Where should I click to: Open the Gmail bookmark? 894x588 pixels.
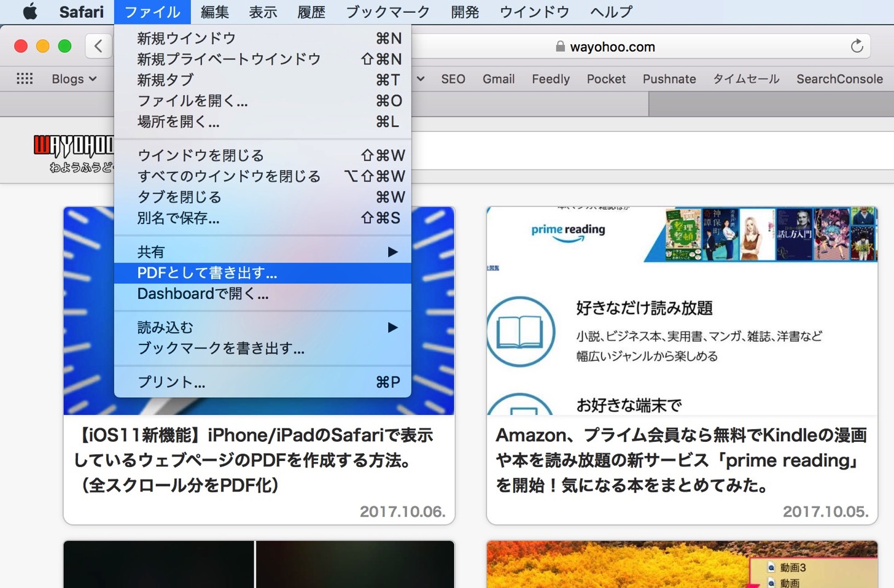click(499, 79)
